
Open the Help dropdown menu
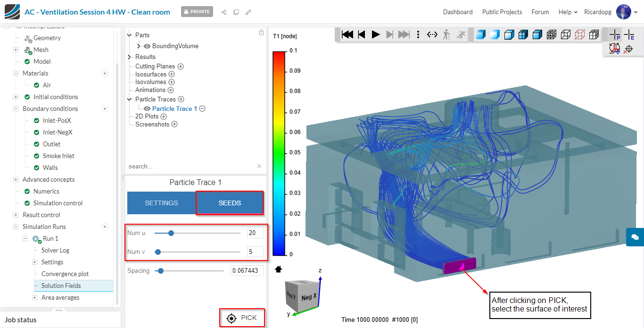pos(568,12)
